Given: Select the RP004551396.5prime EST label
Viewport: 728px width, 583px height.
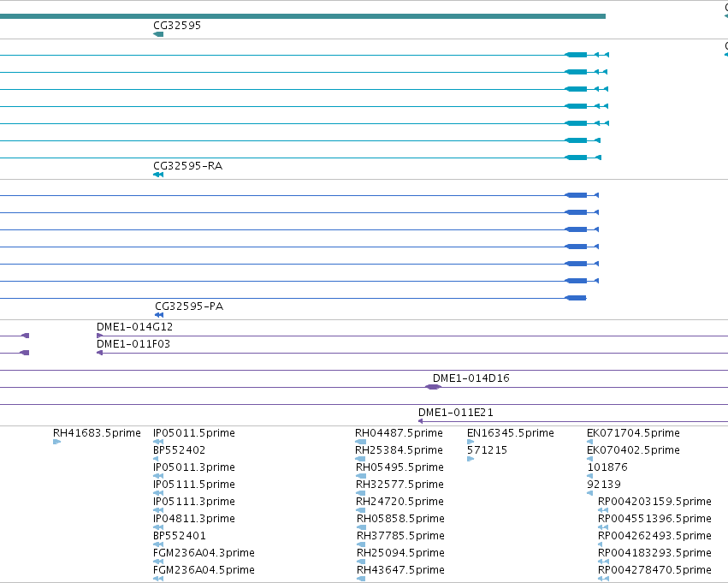Looking at the screenshot, I should pyautogui.click(x=654, y=519).
